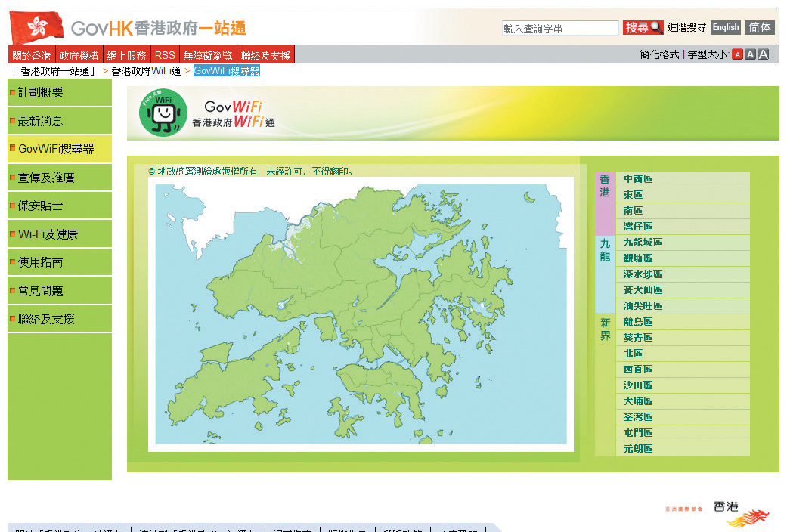The image size is (787, 532).
Task: Select 沙田區 district
Action: click(x=683, y=385)
